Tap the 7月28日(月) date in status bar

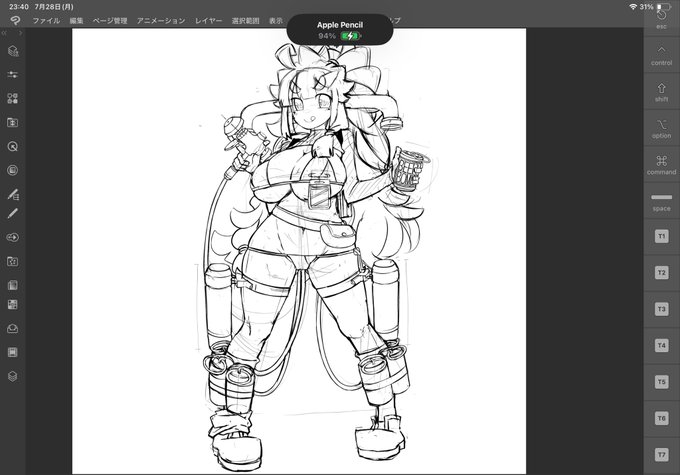(x=54, y=7)
